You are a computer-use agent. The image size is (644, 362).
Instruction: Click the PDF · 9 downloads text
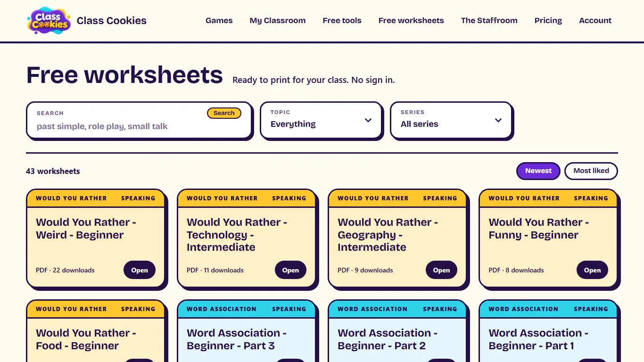365,270
